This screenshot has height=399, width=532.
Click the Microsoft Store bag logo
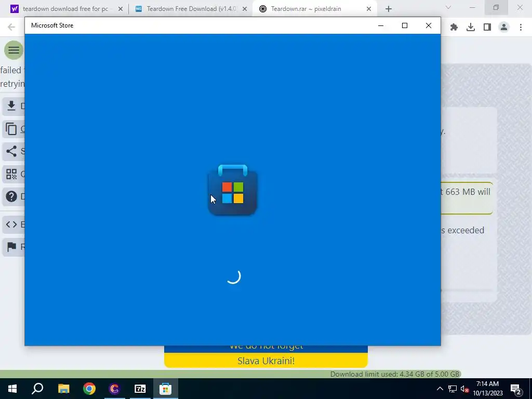[232, 190]
